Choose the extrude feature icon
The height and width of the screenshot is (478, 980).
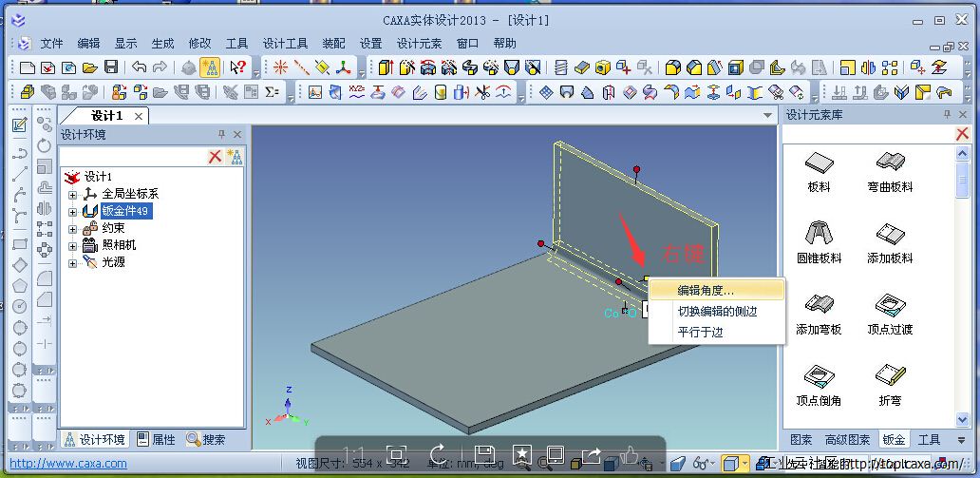[x=386, y=67]
